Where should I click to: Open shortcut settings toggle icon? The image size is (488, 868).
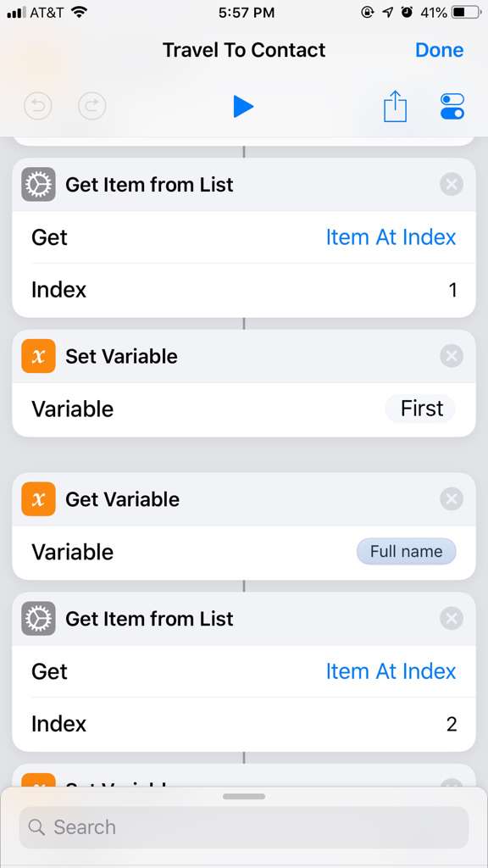click(452, 106)
